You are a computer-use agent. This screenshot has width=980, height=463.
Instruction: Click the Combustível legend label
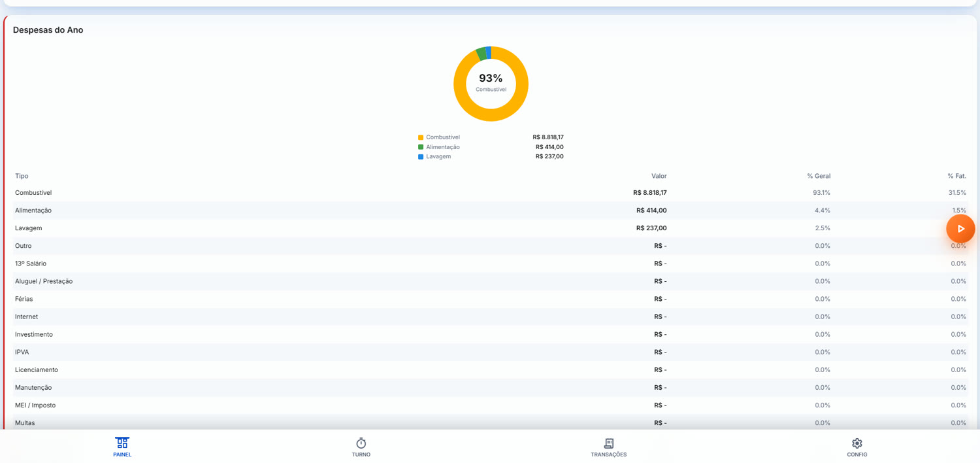pos(443,137)
